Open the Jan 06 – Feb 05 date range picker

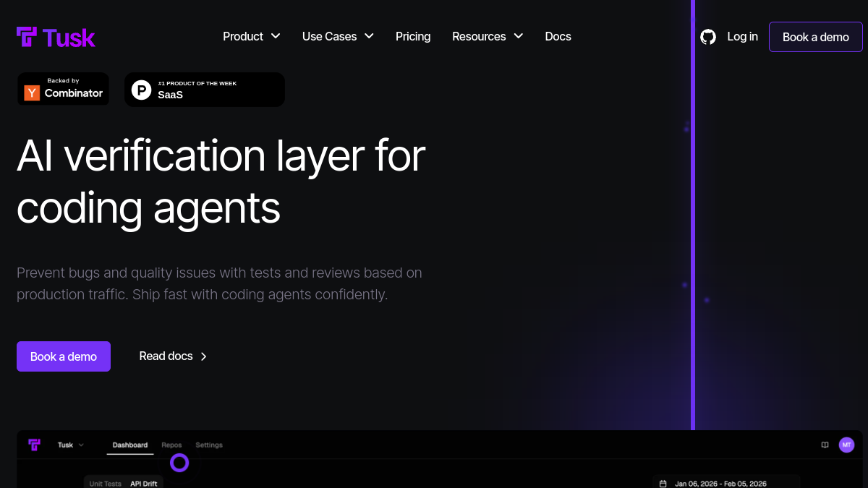[726, 483]
